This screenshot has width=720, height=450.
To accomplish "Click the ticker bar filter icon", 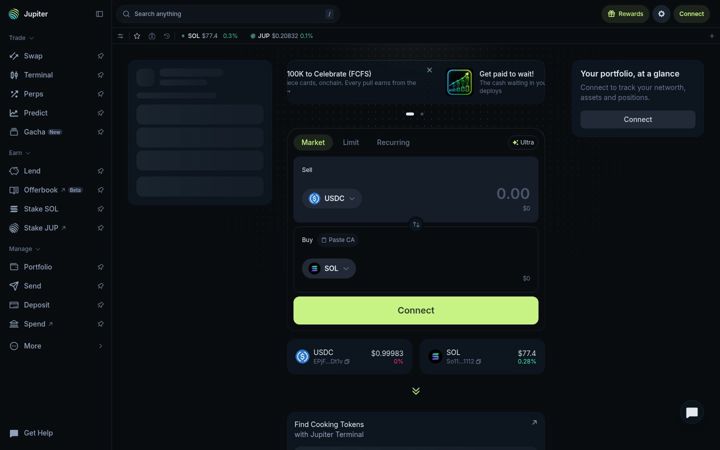I will point(120,36).
